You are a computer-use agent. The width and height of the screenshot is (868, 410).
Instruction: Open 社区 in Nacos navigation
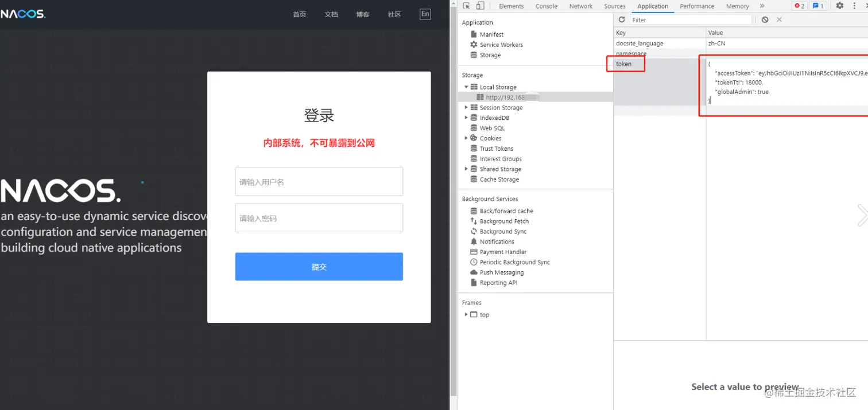pyautogui.click(x=394, y=14)
